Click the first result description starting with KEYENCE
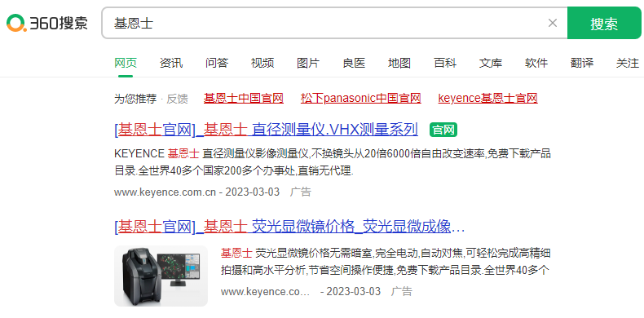 tap(333, 162)
